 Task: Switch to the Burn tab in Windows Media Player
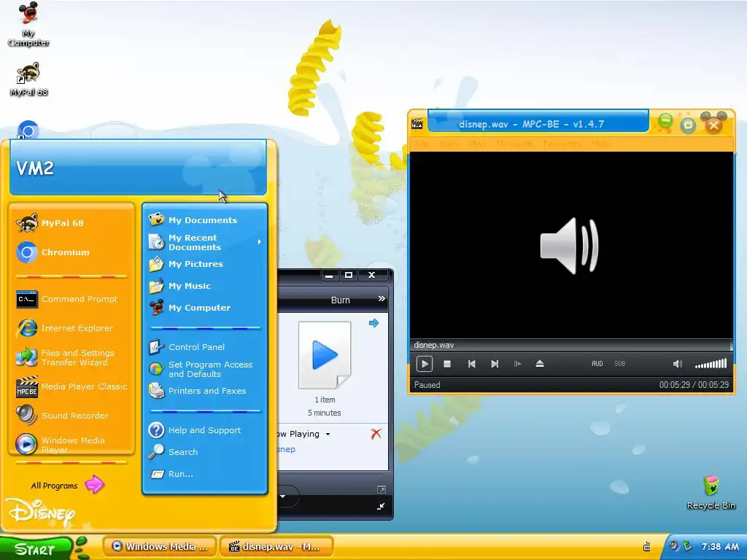coord(340,300)
